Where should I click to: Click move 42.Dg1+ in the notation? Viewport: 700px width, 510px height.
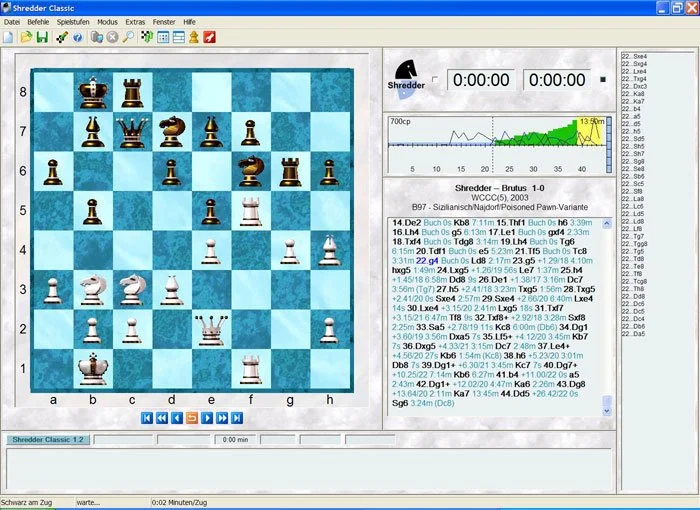click(433, 384)
